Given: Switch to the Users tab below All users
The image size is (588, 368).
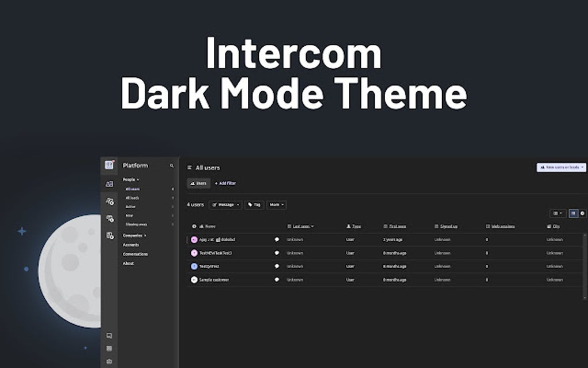Looking at the screenshot, I should click(198, 183).
